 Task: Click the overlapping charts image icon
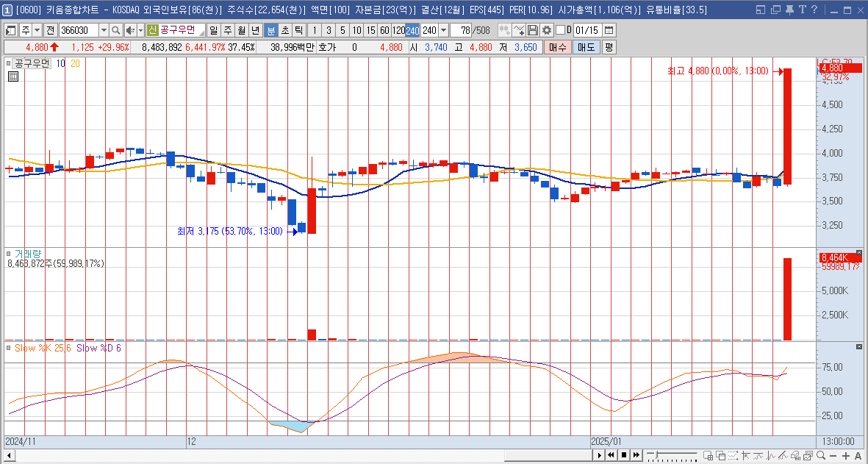[808, 455]
